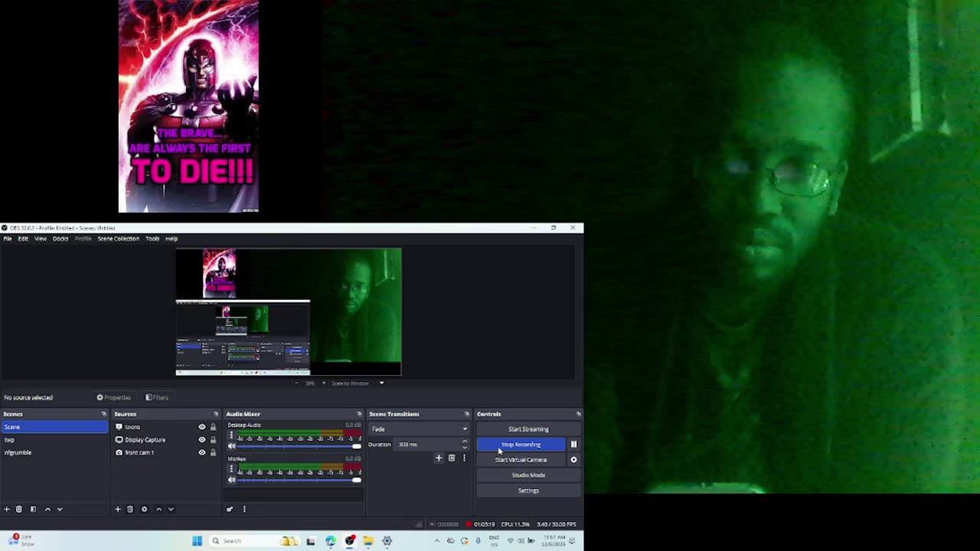The image size is (980, 551).
Task: Open Mic/Aux three-dot options menu
Action: pos(231,469)
